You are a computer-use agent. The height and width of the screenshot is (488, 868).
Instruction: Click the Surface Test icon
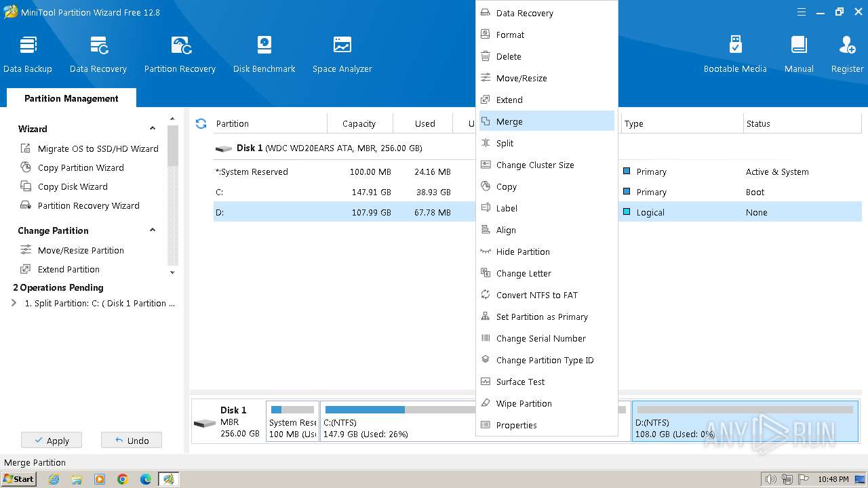pyautogui.click(x=486, y=382)
